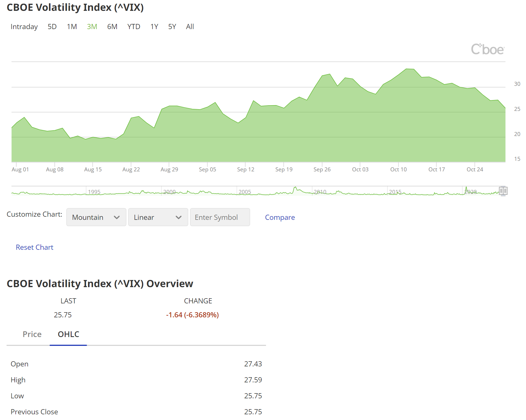Select the Intraday time range
This screenshot has height=420, width=526.
[24, 27]
